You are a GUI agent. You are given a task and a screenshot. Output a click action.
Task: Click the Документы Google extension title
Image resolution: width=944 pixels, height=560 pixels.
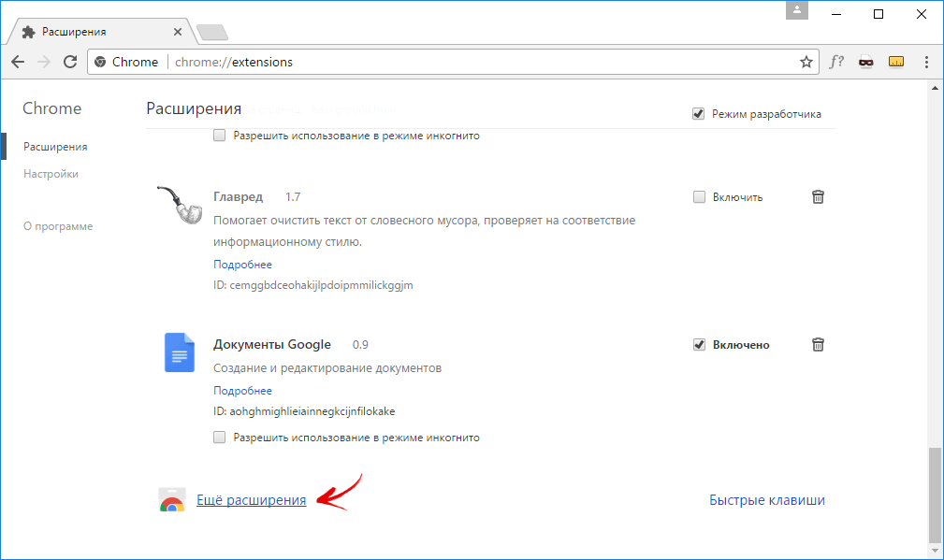[272, 345]
